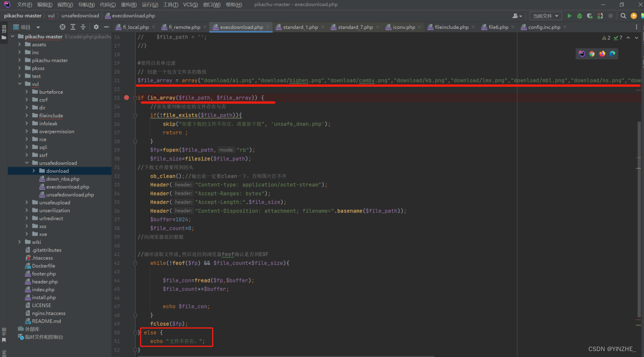Viewport: 644px width, 357px height.
Task: Click Collapse All icon in project panel
Action: [x=83, y=27]
